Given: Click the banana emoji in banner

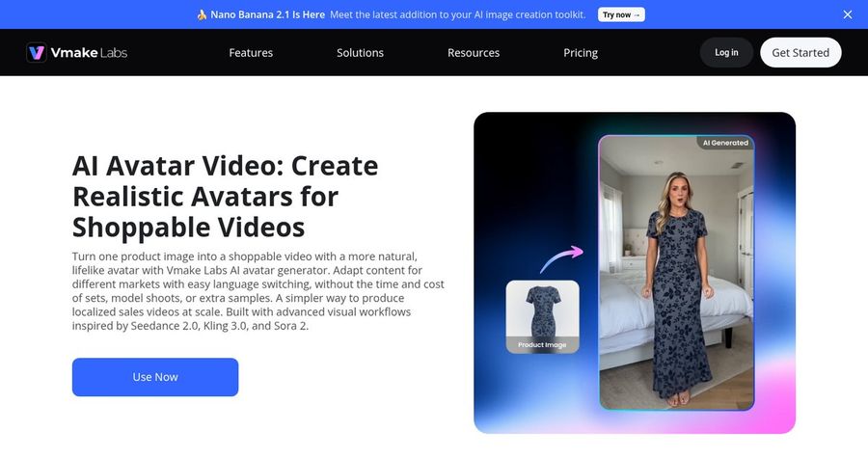Looking at the screenshot, I should (203, 14).
